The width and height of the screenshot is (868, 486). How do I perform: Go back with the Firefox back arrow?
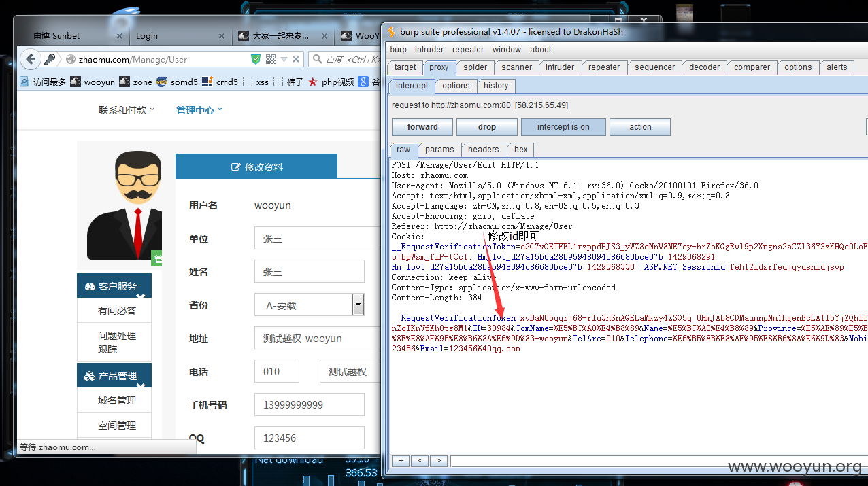(x=30, y=59)
